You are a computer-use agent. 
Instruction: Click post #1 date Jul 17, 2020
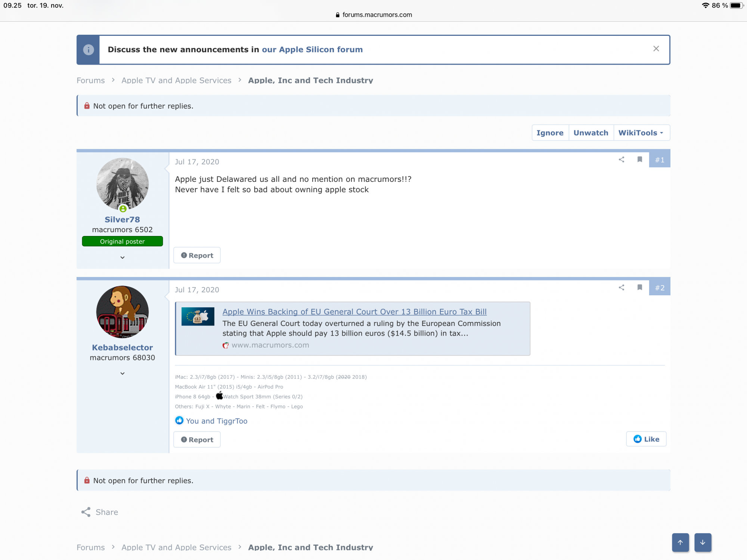coord(197,162)
